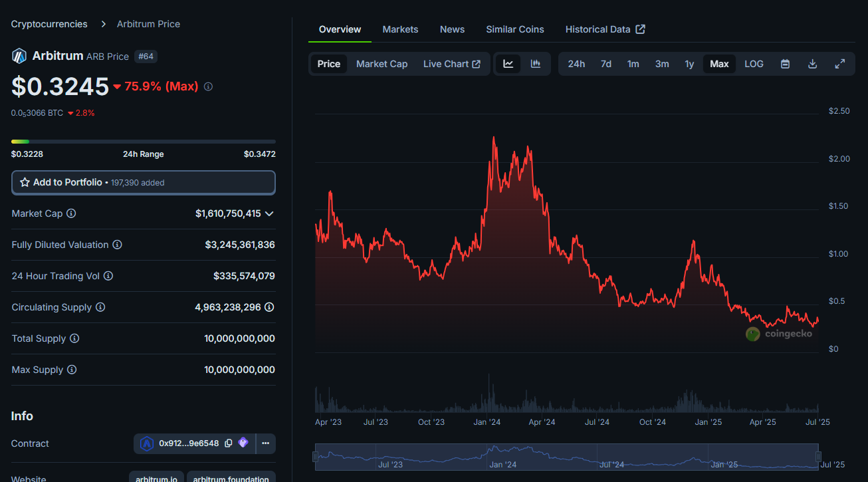Download chart data
The image size is (868, 482).
point(812,64)
